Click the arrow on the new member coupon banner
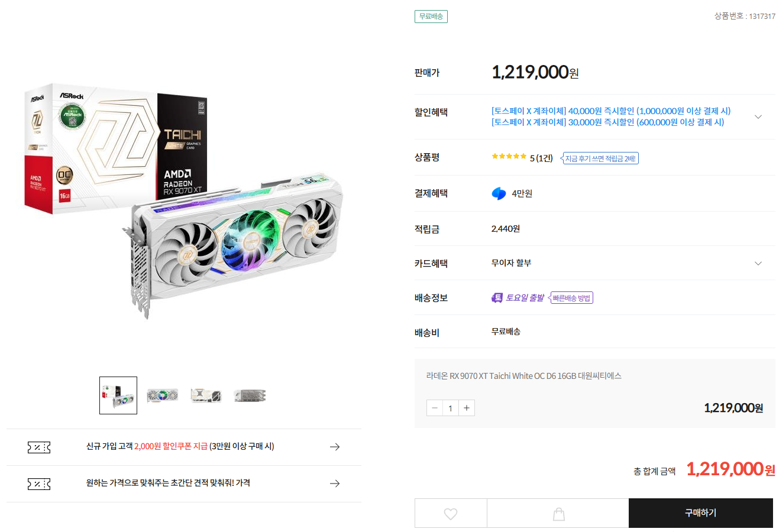 [335, 447]
